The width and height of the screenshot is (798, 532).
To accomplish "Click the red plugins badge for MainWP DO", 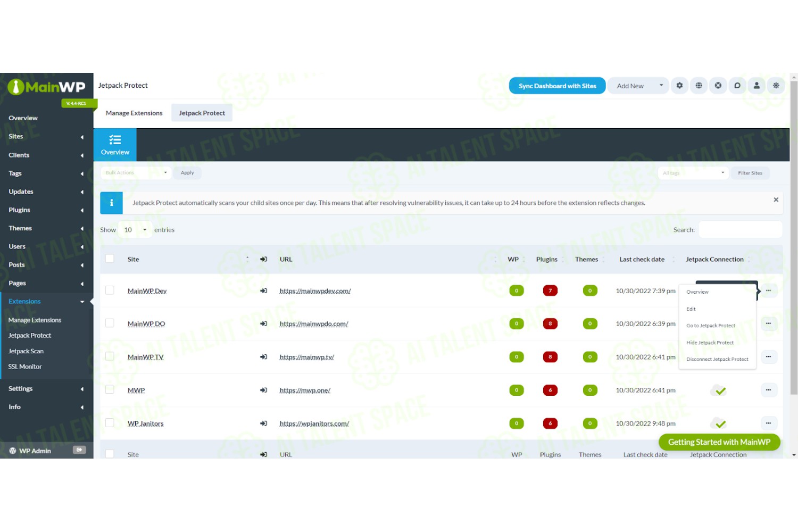I will (x=550, y=323).
